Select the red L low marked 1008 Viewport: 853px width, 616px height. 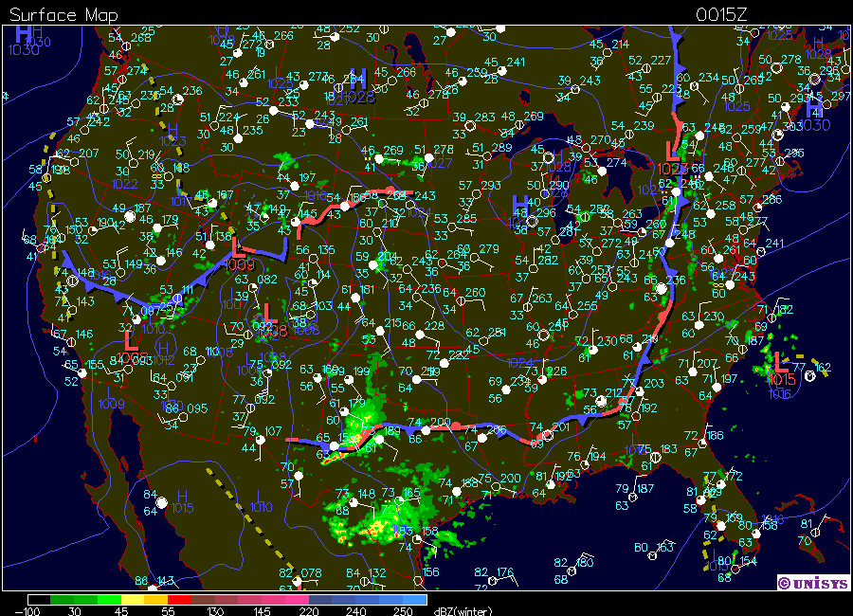(268, 312)
